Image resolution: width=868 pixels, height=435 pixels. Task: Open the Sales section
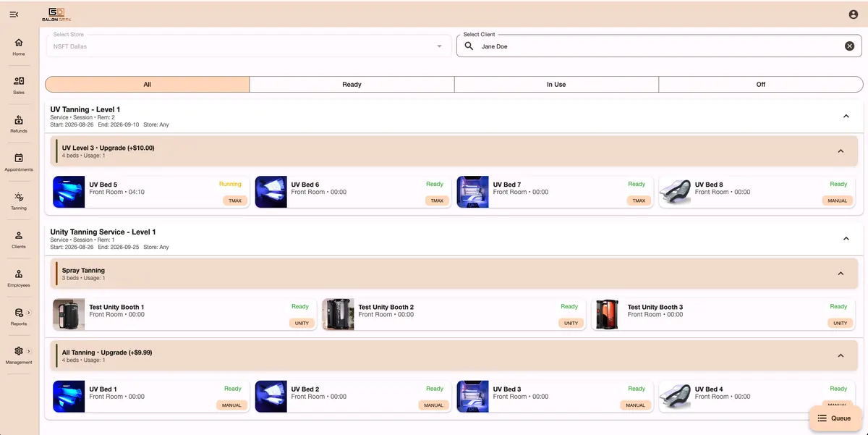point(19,85)
